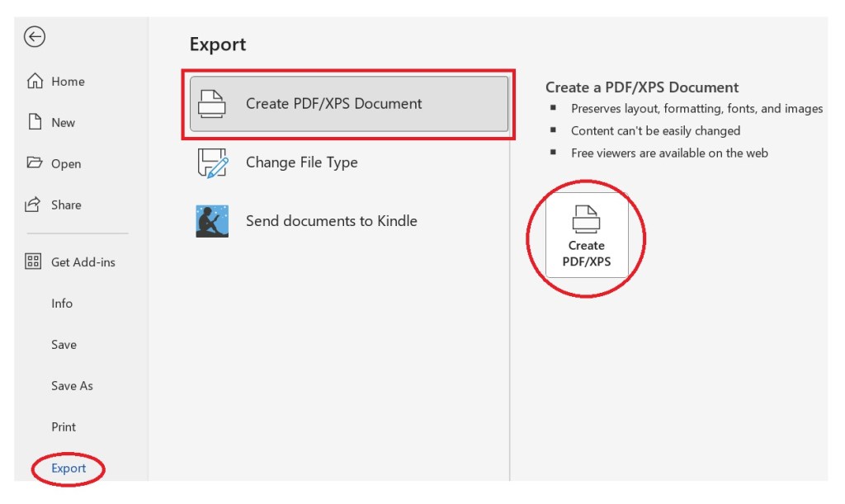The width and height of the screenshot is (845, 504).
Task: Click the New blank page icon
Action: (x=35, y=122)
